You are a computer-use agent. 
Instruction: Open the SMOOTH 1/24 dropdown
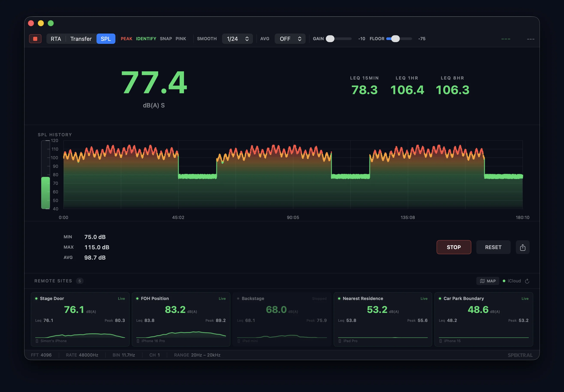pyautogui.click(x=237, y=39)
